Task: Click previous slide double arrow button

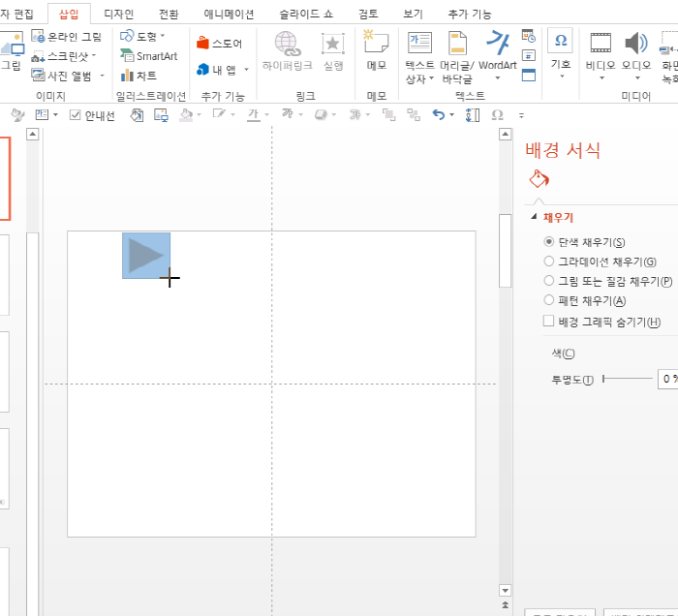Action: (x=505, y=604)
